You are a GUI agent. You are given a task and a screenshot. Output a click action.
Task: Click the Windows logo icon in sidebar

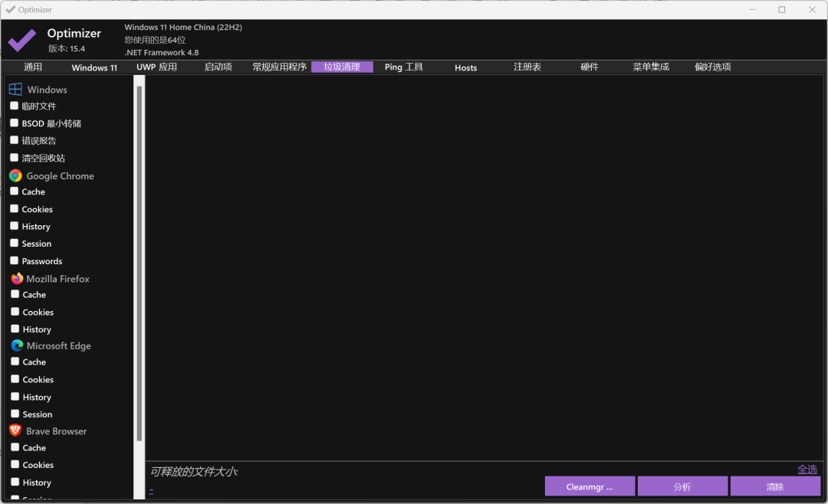tap(15, 89)
